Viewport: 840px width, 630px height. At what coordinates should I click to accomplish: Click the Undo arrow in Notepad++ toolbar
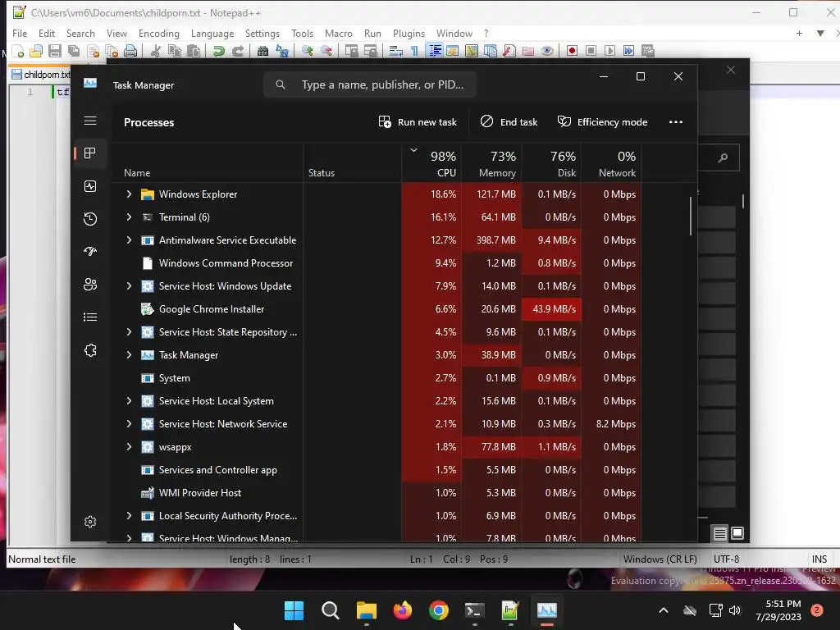pos(218,51)
